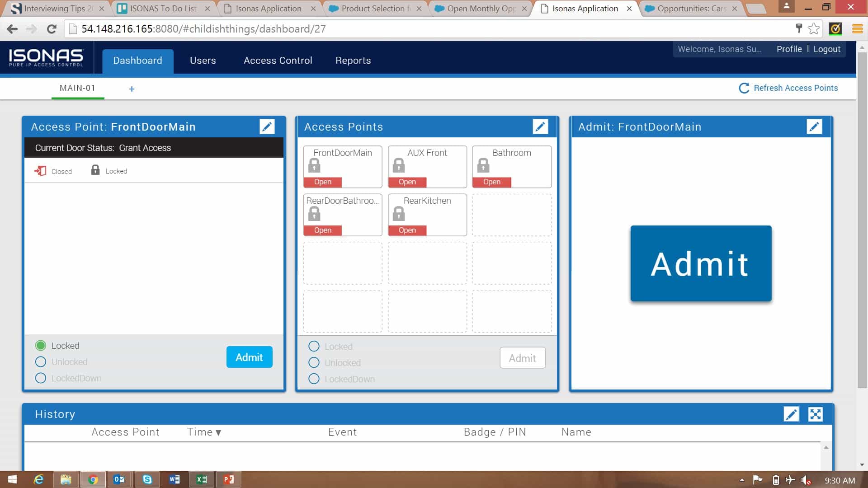This screenshot has width=868, height=488.
Task: Select the Unlocked radio button in left panel
Action: pyautogui.click(x=41, y=361)
